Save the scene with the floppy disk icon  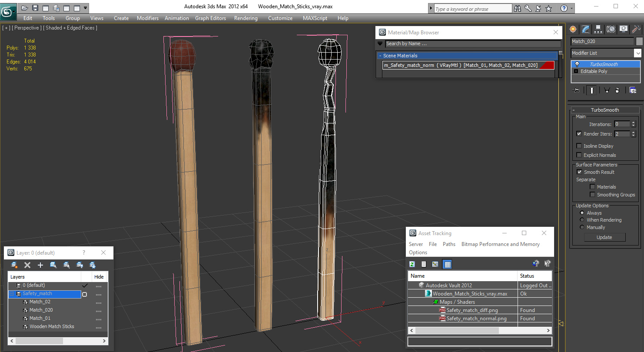[x=35, y=8]
